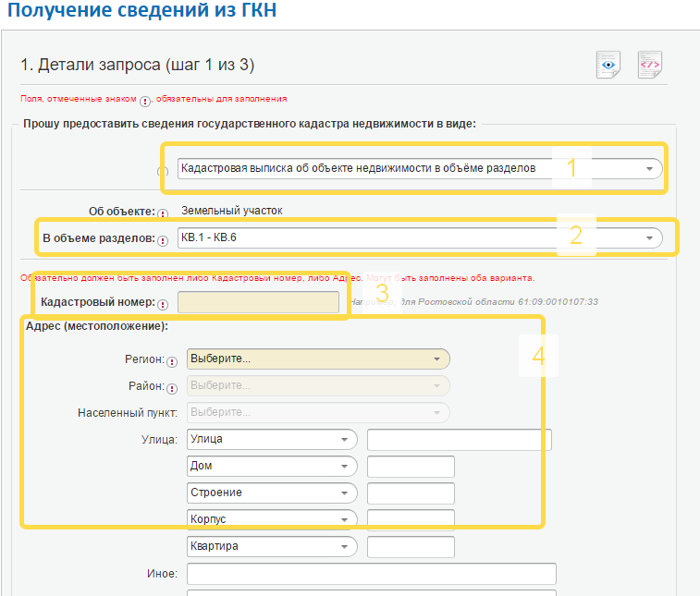Click required-field marker next to 'В объеме разделов'

[163, 239]
